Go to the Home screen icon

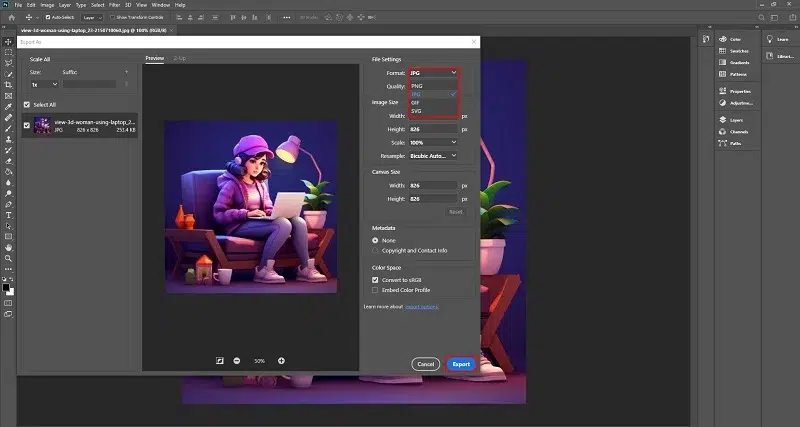[12, 17]
